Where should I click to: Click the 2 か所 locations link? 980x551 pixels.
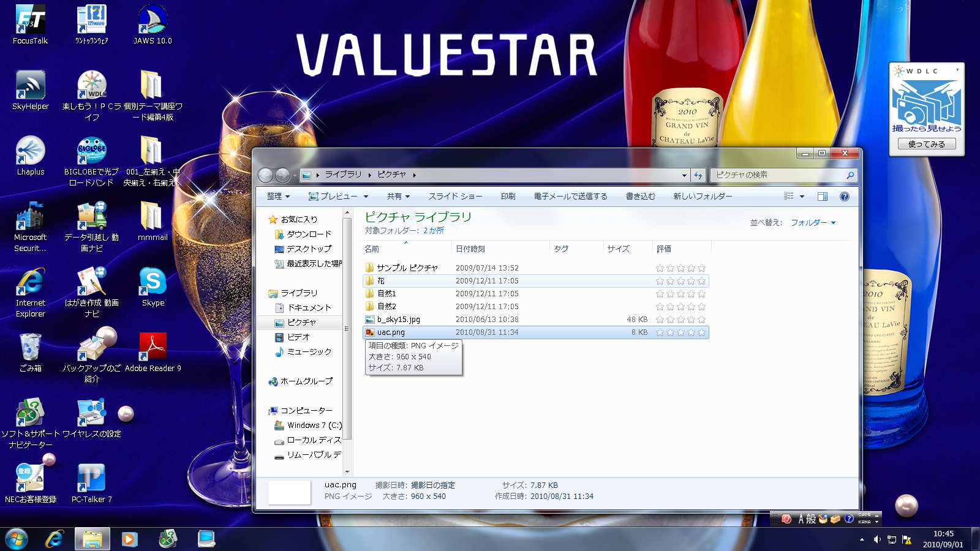(x=434, y=231)
